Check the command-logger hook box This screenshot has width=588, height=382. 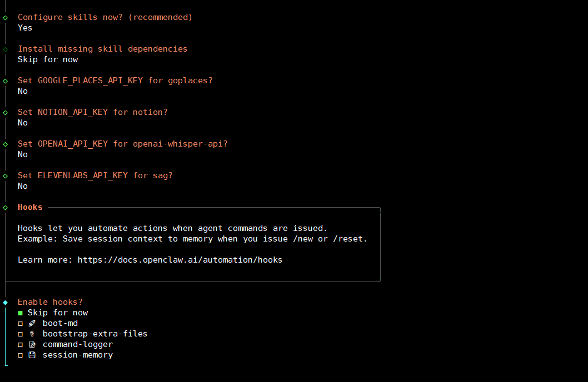21,344
